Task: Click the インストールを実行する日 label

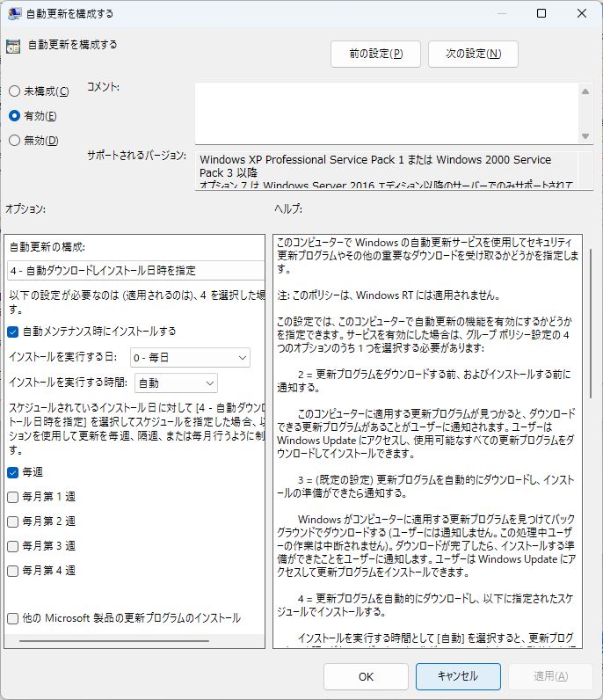Action: tap(63, 357)
